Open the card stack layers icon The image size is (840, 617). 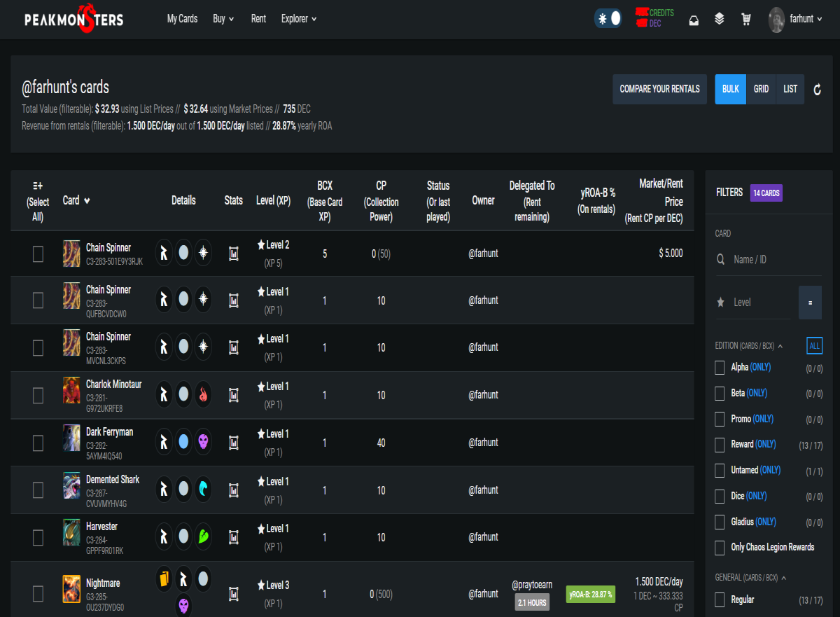pyautogui.click(x=719, y=19)
